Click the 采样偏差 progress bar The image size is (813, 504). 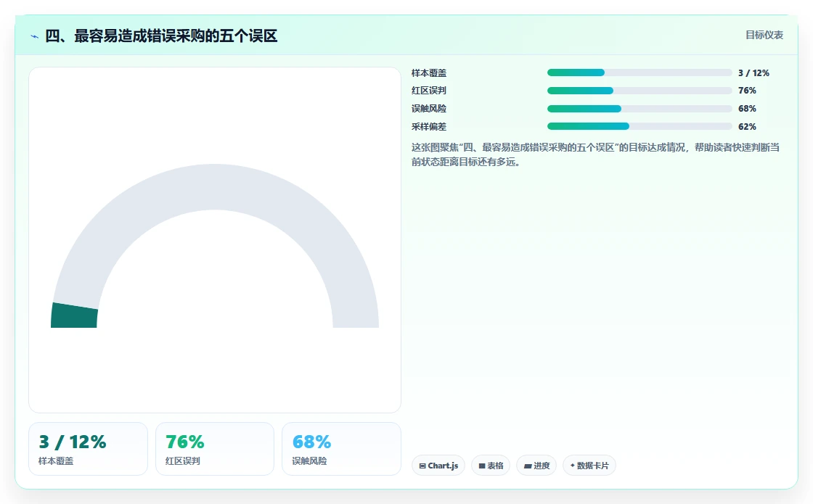click(x=640, y=126)
